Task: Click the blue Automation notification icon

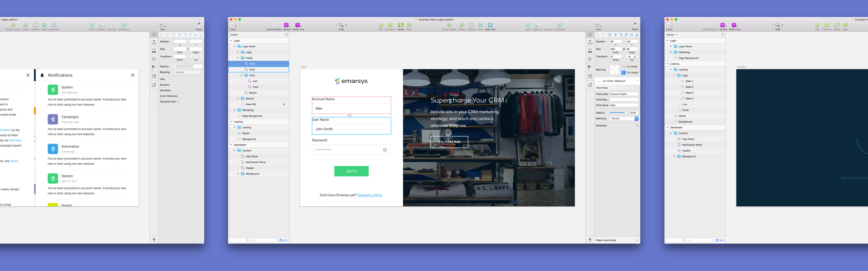Action: 53,149
